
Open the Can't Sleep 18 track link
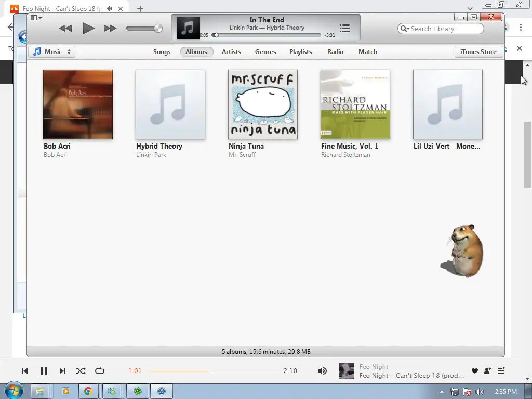pyautogui.click(x=411, y=376)
